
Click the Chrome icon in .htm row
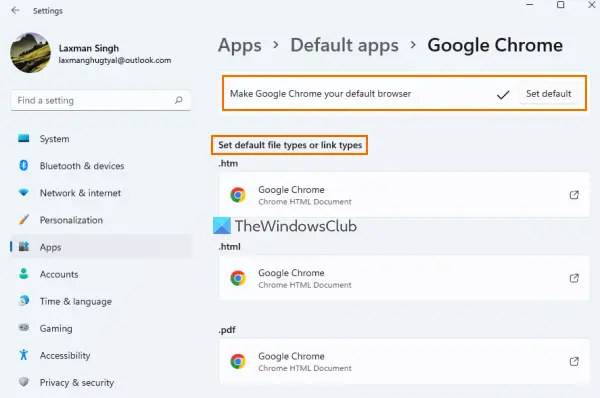238,195
